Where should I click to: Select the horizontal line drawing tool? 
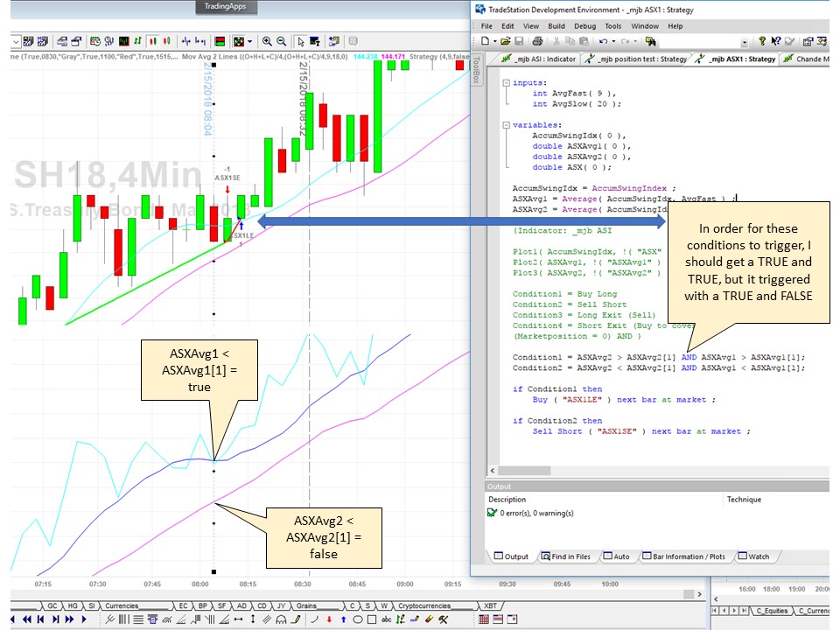tap(238, 619)
